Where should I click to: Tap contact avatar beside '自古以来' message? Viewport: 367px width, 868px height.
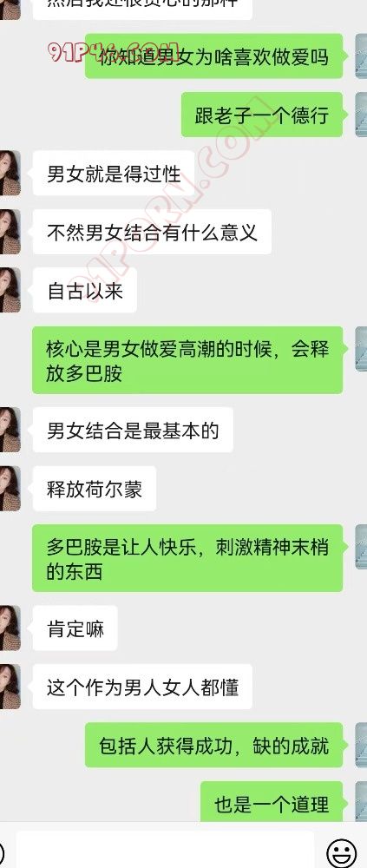(x=10, y=290)
